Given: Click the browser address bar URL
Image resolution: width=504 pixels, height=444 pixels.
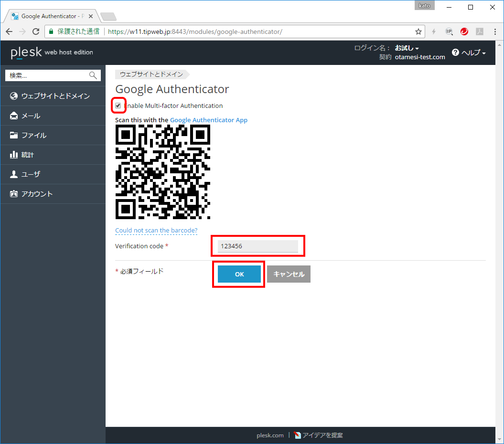Looking at the screenshot, I should tap(195, 32).
